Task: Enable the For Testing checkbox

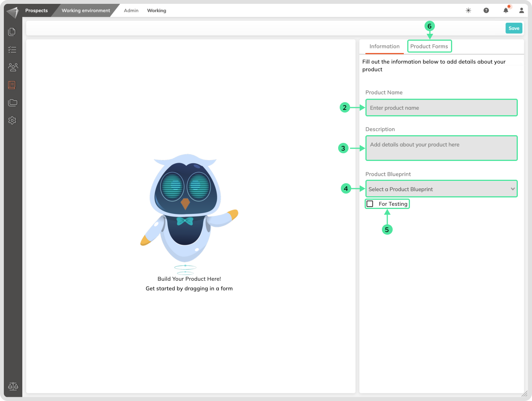Action: point(370,204)
